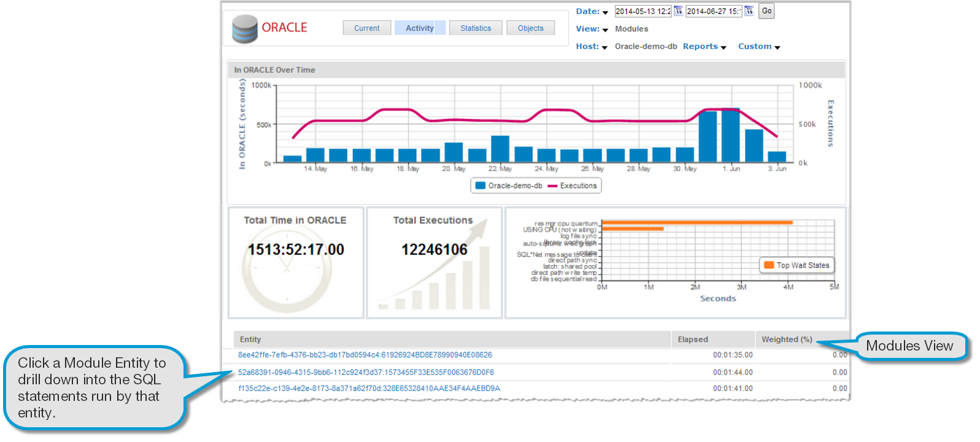Click the end date input field
This screenshot has width=980, height=442.
click(714, 11)
